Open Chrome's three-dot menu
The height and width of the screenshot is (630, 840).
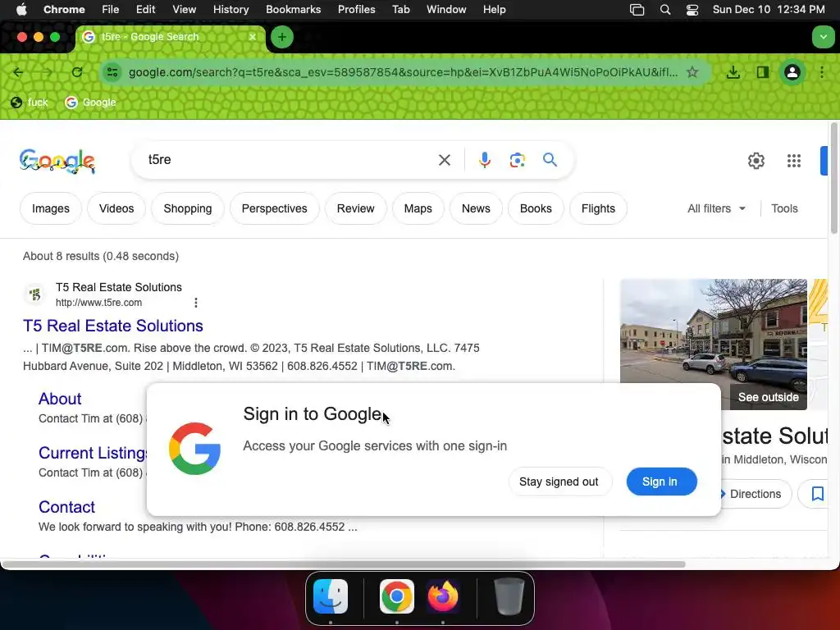(x=822, y=72)
